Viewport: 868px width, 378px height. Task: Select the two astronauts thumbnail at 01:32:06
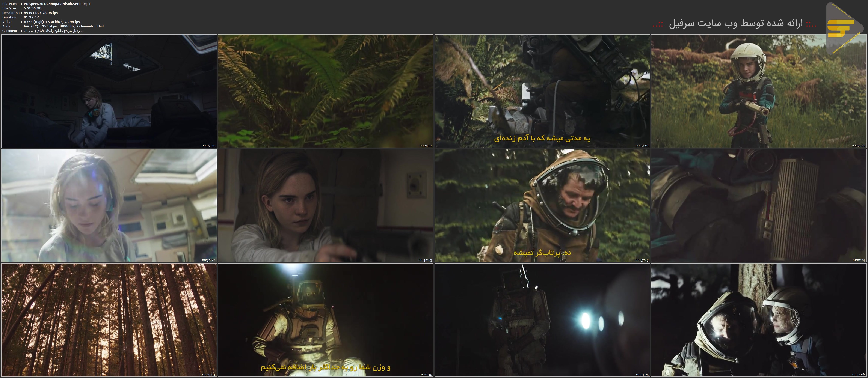(759, 320)
